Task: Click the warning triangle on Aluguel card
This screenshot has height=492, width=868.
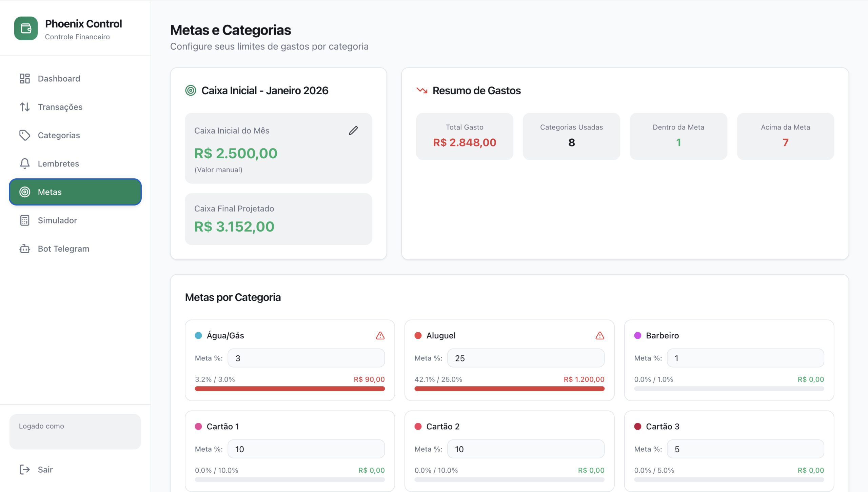Action: pyautogui.click(x=600, y=336)
